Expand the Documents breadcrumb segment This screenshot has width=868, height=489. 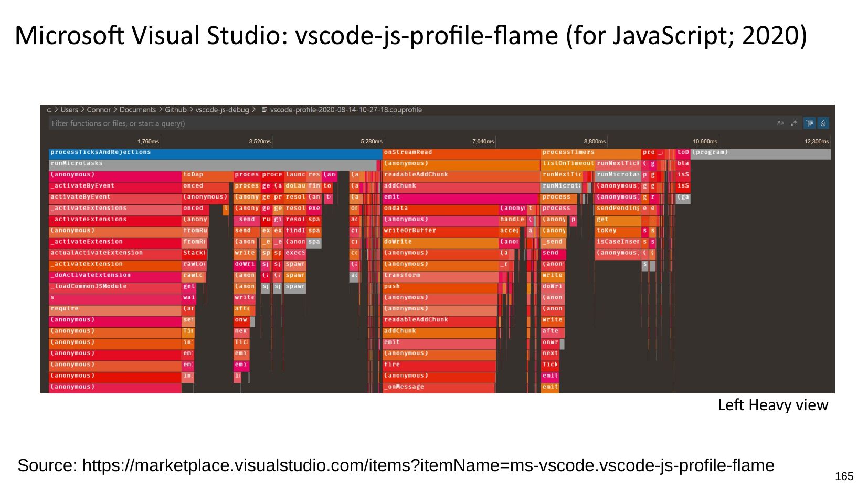pyautogui.click(x=137, y=110)
